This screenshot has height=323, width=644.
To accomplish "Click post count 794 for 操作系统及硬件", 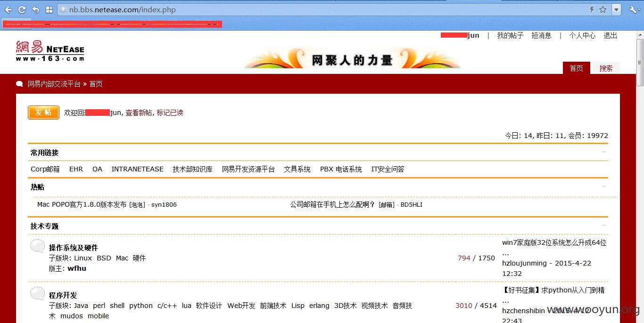I will click(464, 258).
